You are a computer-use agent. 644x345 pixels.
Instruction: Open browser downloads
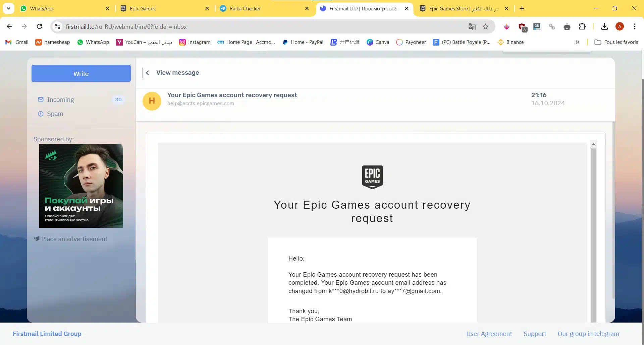pos(604,26)
